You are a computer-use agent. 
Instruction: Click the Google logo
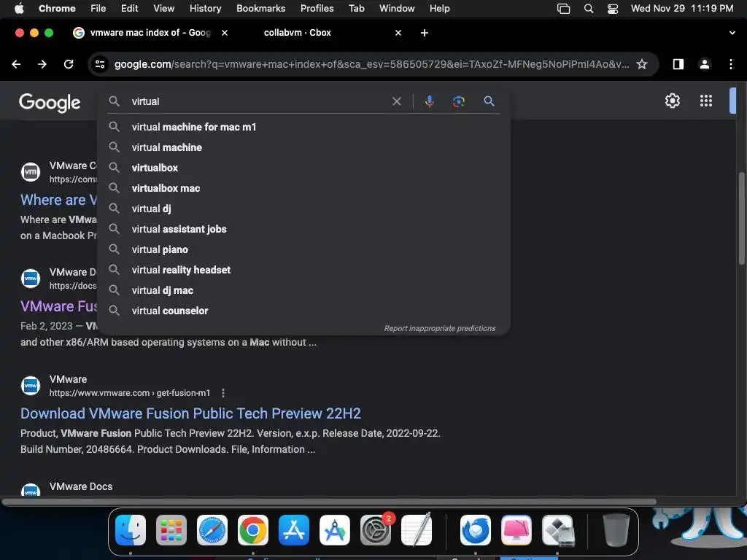click(50, 102)
